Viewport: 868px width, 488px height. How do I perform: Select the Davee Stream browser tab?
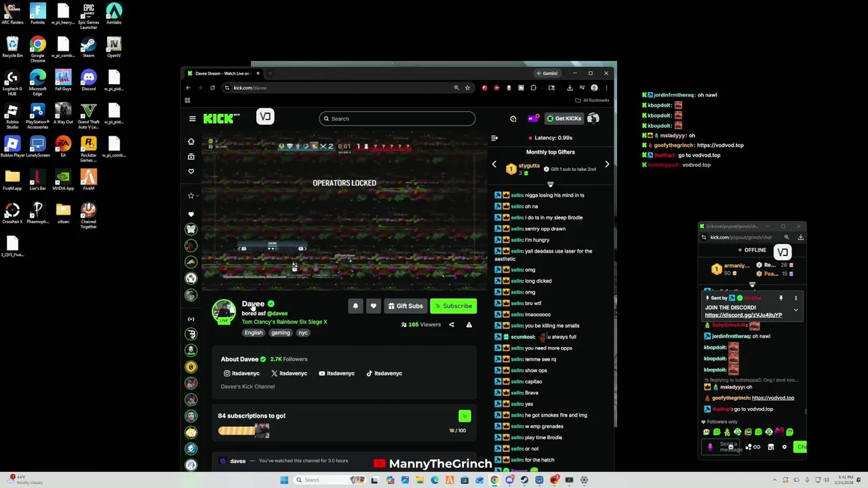(x=222, y=73)
